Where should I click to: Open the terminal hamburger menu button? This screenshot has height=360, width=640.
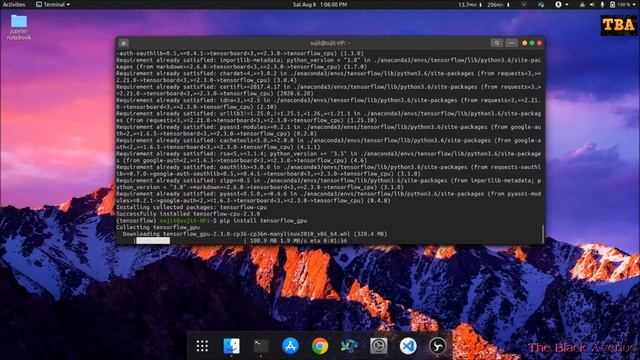coord(511,43)
